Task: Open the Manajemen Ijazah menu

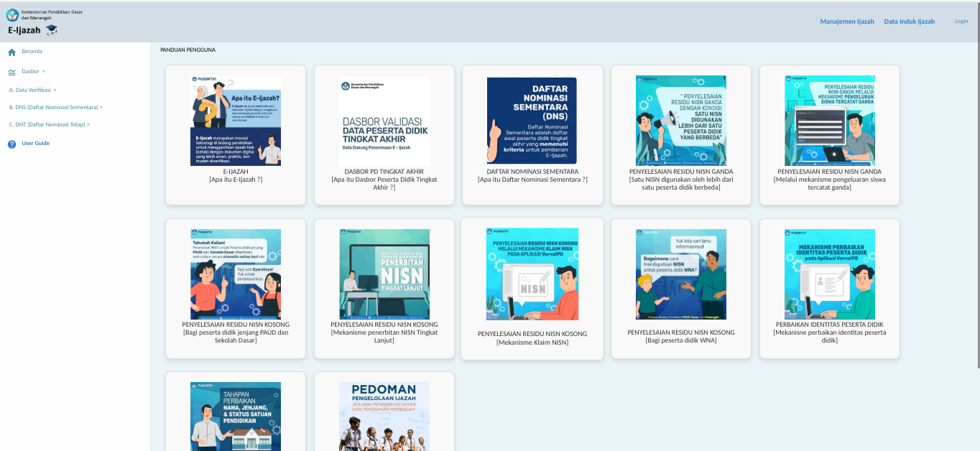Action: click(847, 22)
